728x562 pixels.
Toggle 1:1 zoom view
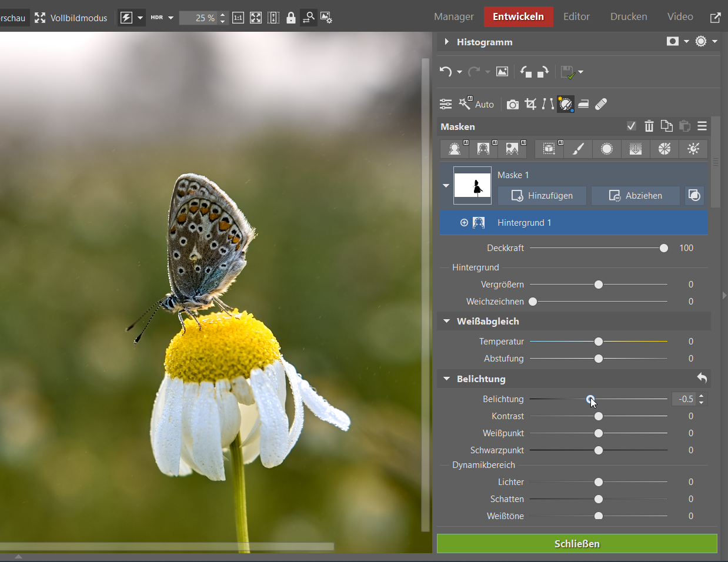(238, 18)
